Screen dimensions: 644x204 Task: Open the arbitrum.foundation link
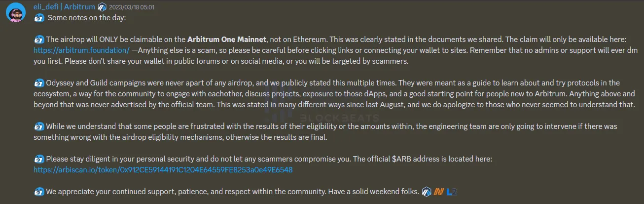[81, 50]
